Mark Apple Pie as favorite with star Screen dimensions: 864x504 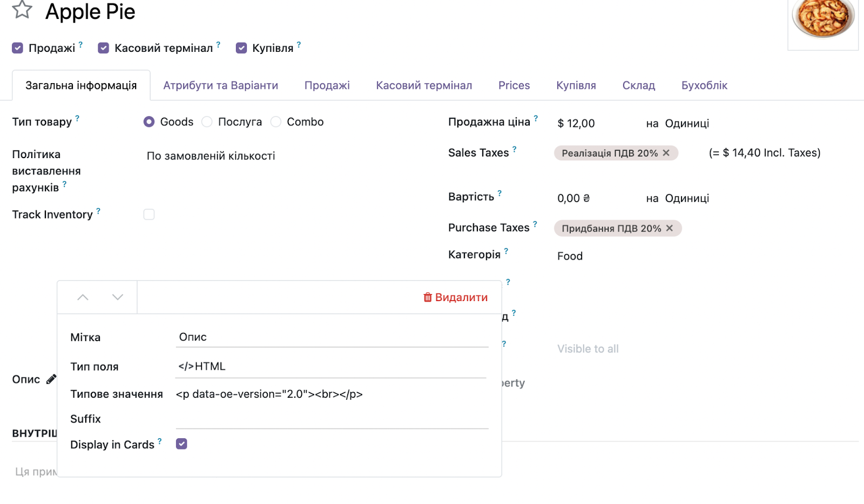22,10
